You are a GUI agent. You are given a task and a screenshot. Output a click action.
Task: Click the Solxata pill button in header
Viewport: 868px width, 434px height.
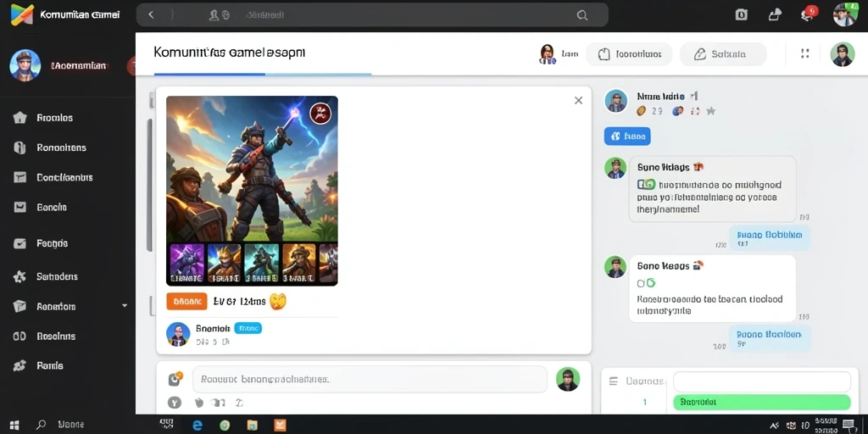tap(723, 54)
